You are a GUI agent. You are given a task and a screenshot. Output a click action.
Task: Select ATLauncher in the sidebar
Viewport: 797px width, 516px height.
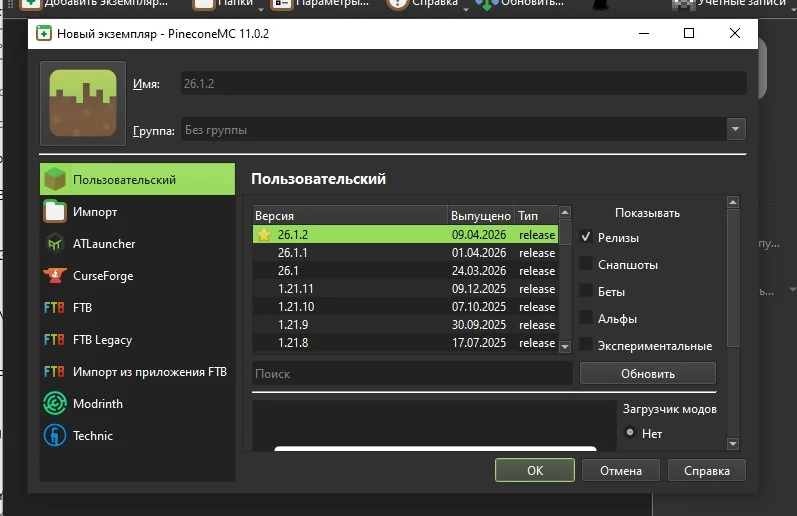tap(137, 244)
